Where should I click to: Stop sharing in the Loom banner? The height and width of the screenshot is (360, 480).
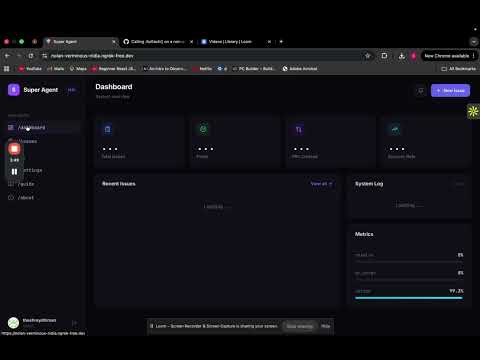point(299,326)
